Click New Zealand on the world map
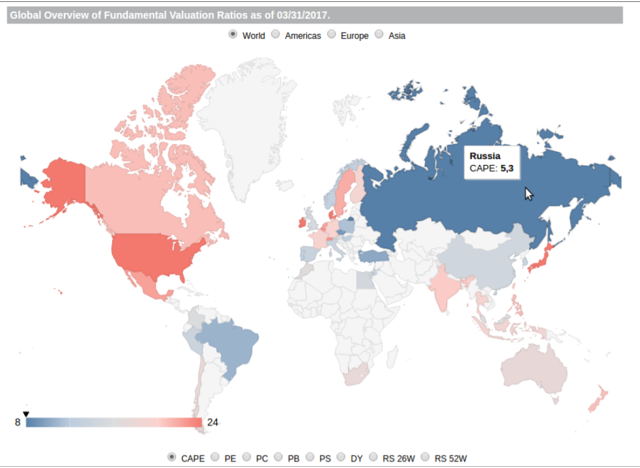Screen dimensions: 640x468 [x=598, y=399]
